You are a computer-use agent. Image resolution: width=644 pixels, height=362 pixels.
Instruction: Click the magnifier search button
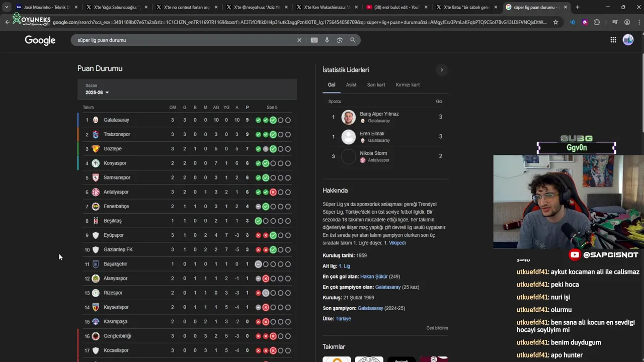(x=353, y=40)
